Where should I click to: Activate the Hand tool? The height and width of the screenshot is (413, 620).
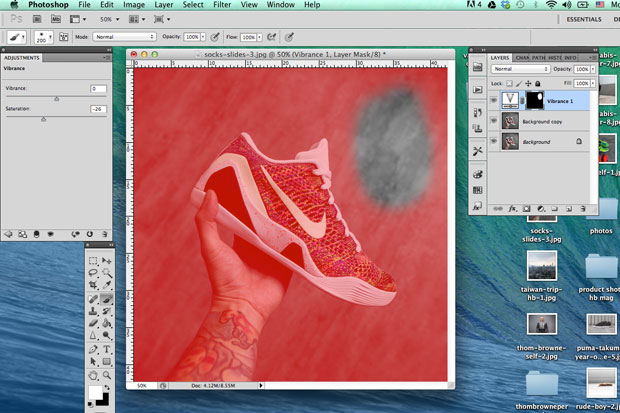point(93,374)
